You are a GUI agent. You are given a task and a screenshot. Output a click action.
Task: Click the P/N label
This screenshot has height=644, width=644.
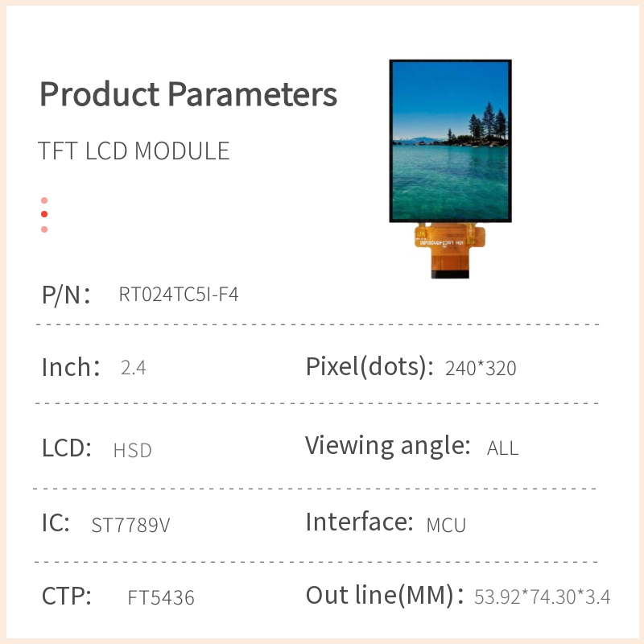tap(65, 295)
